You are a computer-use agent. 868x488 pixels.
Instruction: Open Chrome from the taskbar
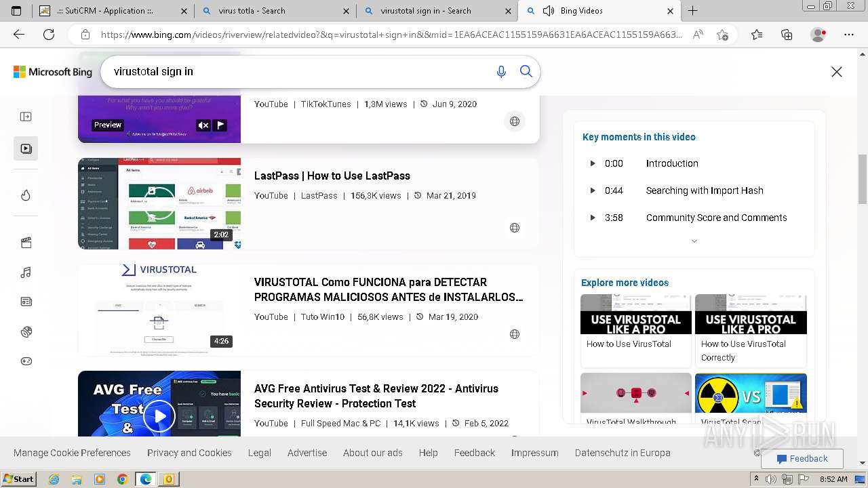(122, 479)
